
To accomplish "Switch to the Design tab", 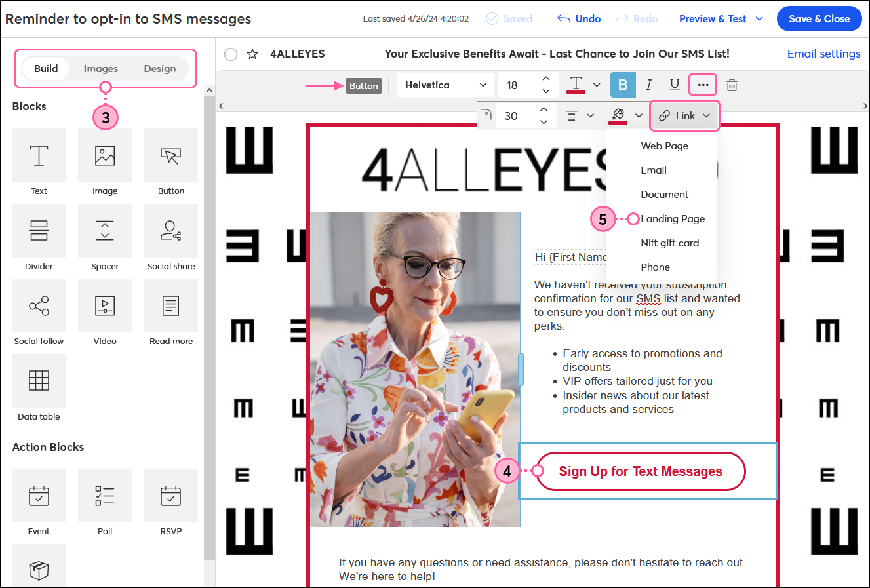I will (x=160, y=68).
